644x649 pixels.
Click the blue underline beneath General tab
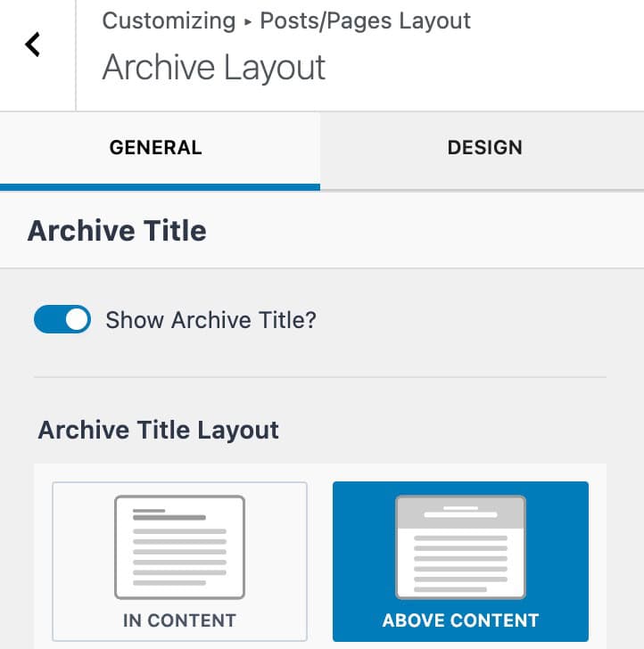[x=161, y=187]
